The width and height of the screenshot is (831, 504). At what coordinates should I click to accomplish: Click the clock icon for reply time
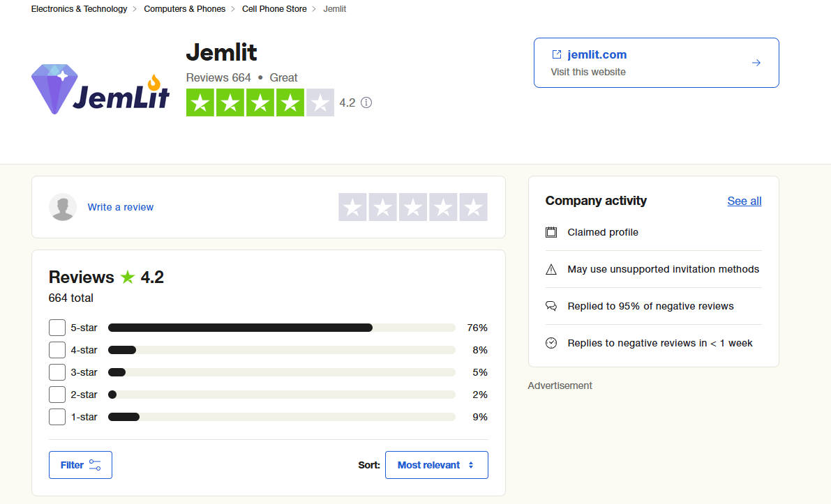coord(551,343)
